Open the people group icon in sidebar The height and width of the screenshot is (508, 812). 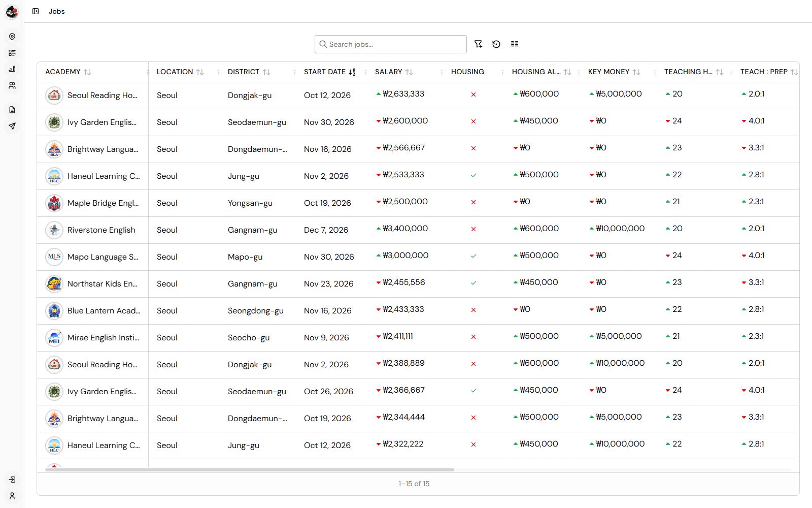[12, 85]
